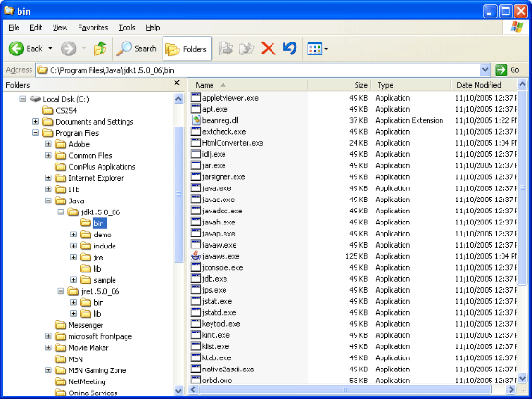Viewport: 532px width, 399px height.
Task: Expand the Common Files folder node
Action: click(x=48, y=155)
